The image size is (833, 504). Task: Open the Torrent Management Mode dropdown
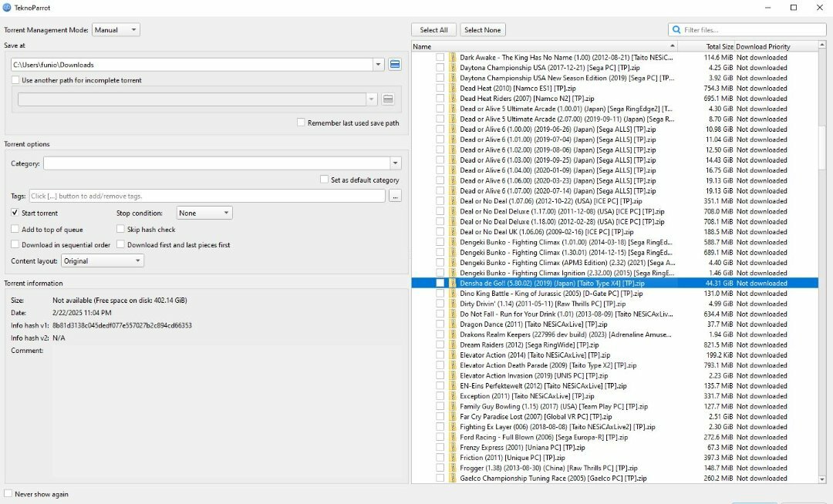(116, 30)
